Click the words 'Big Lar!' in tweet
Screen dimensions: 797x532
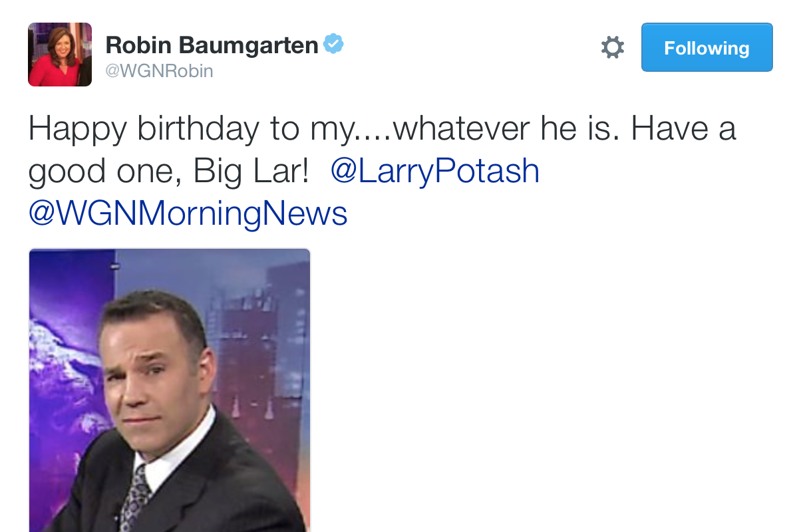click(x=251, y=171)
